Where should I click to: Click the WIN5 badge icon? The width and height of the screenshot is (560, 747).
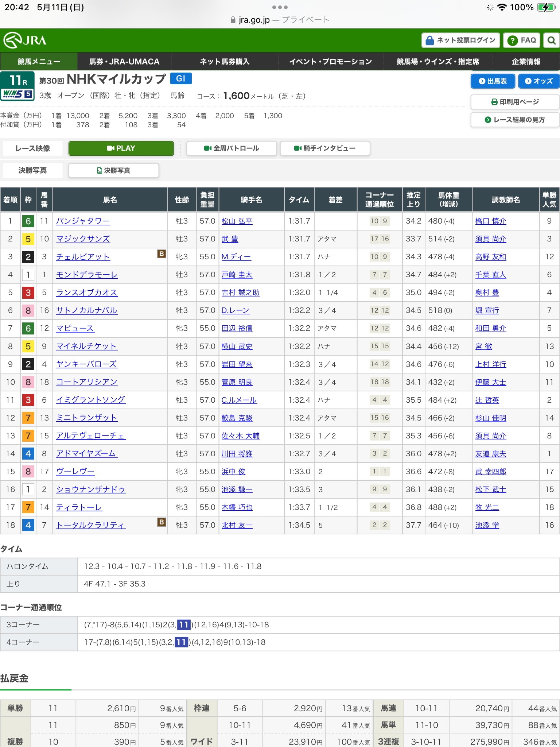pos(17,94)
